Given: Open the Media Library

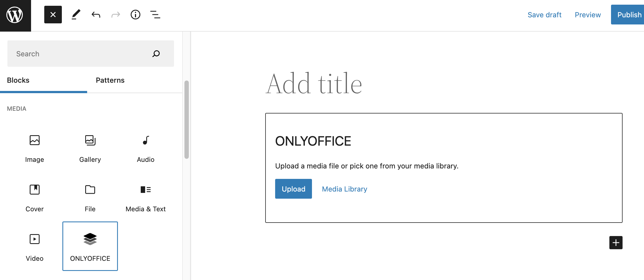Looking at the screenshot, I should click(344, 189).
